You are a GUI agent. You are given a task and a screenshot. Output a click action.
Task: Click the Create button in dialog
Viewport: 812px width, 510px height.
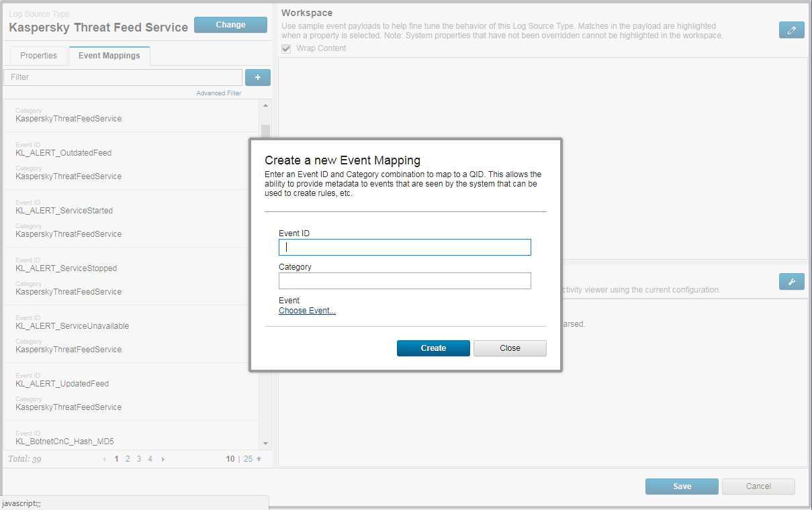pyautogui.click(x=433, y=348)
